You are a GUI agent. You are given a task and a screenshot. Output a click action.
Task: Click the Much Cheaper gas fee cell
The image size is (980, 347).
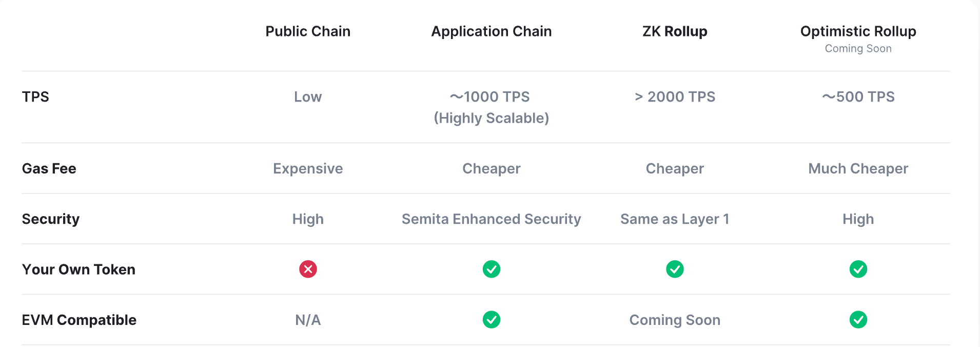click(x=858, y=169)
